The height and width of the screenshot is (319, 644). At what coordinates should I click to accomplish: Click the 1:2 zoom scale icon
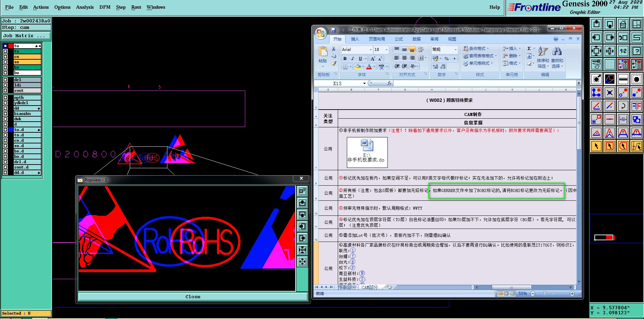click(x=623, y=51)
